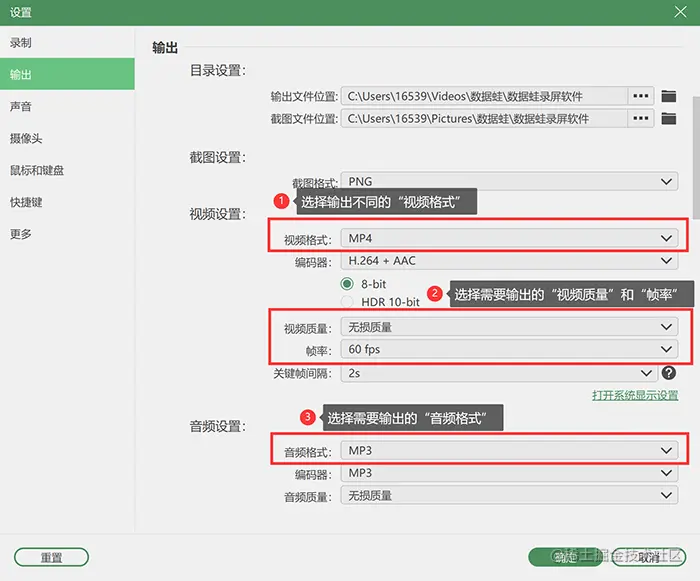Open the 视频质量 dropdown
700x581 pixels.
tap(509, 327)
